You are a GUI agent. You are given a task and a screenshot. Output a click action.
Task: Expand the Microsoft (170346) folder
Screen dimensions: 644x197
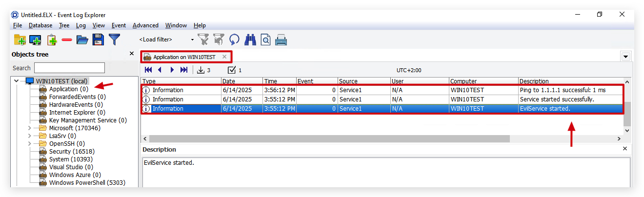tap(30, 128)
